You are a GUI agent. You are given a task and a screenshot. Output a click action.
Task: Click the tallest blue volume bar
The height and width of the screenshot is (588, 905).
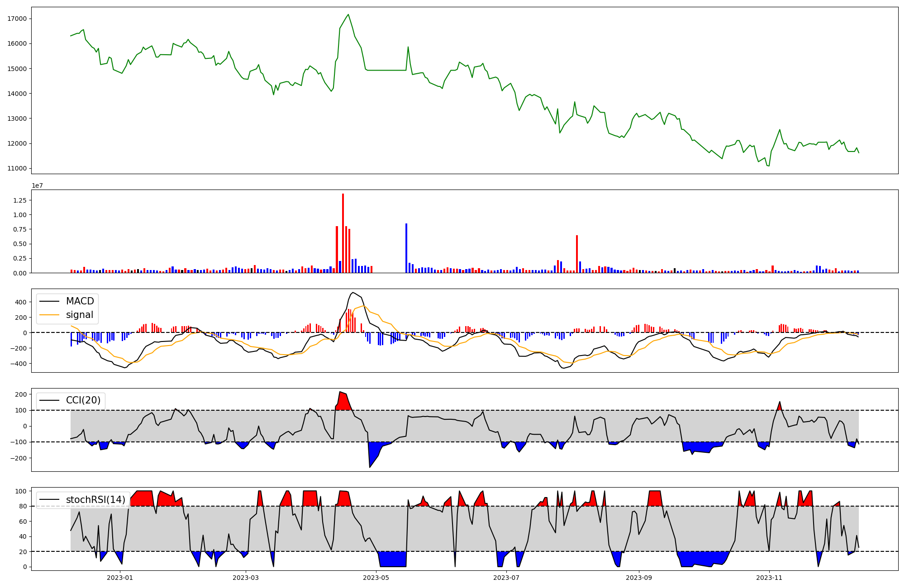point(406,249)
